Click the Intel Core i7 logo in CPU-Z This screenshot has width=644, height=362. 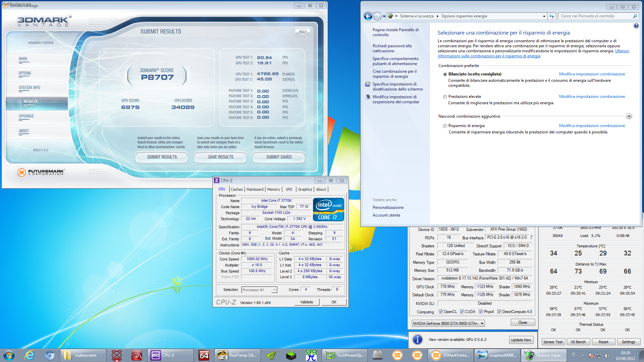pyautogui.click(x=328, y=209)
